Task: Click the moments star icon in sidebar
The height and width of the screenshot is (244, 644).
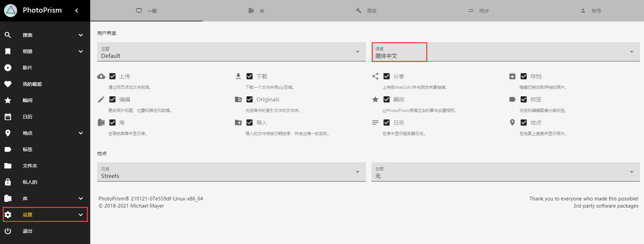Action: (x=8, y=100)
